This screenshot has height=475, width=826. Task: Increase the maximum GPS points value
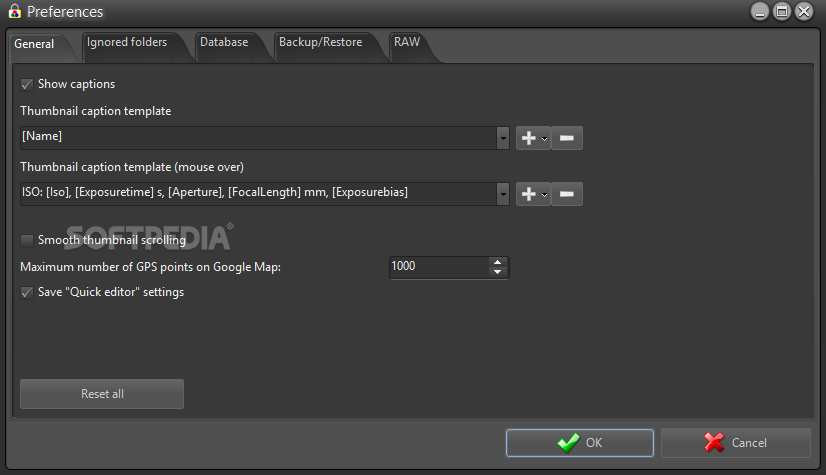pos(498,262)
